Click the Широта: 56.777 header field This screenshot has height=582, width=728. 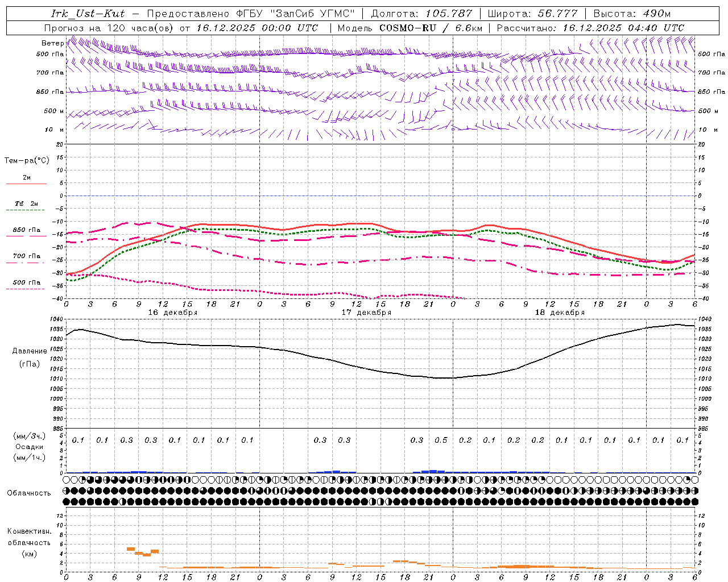point(532,14)
